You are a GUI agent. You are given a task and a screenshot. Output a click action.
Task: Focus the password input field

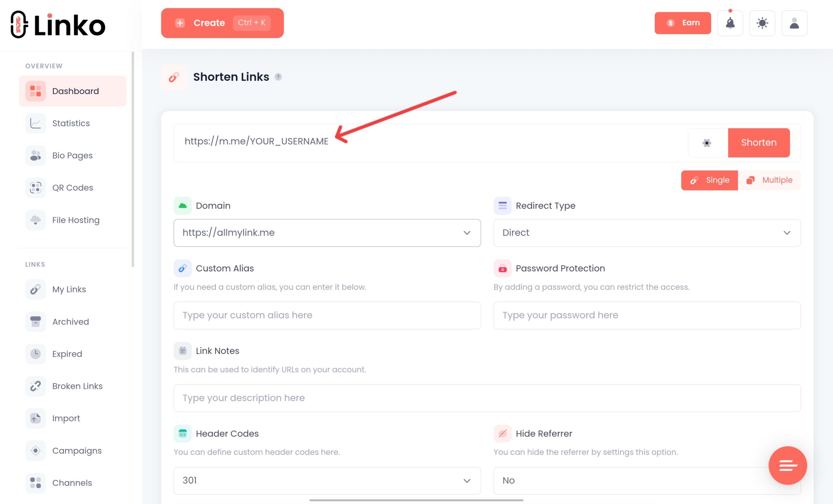click(647, 315)
